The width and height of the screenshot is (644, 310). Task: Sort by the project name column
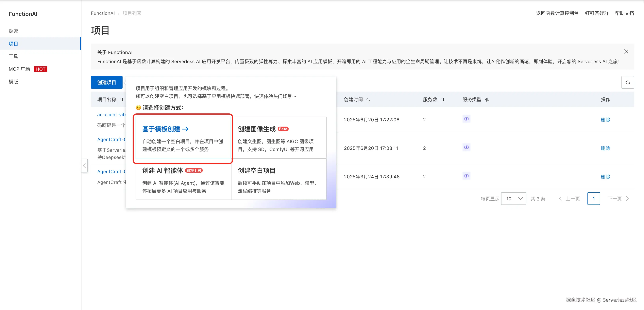pos(122,100)
